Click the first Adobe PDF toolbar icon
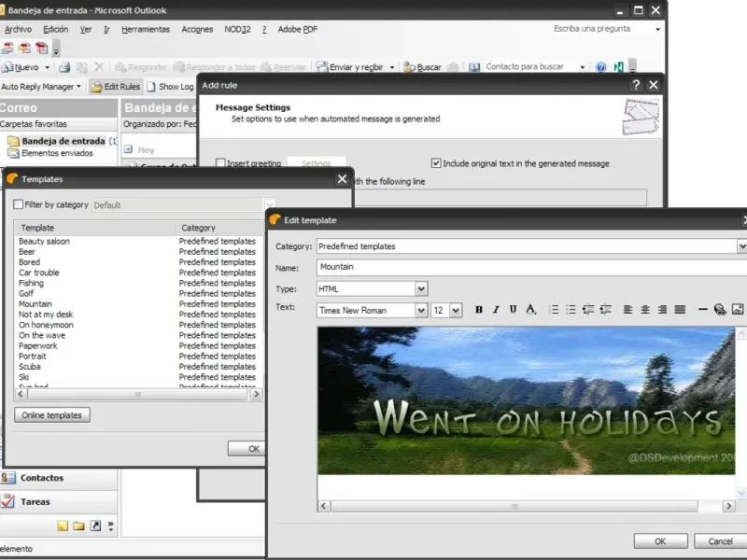The width and height of the screenshot is (747, 560). click(7, 49)
